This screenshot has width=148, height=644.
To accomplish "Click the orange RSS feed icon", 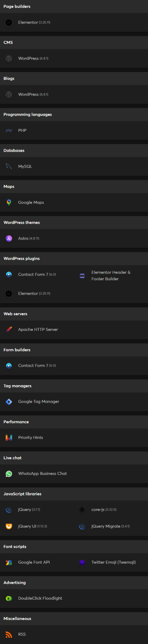I will click(x=9, y=634).
